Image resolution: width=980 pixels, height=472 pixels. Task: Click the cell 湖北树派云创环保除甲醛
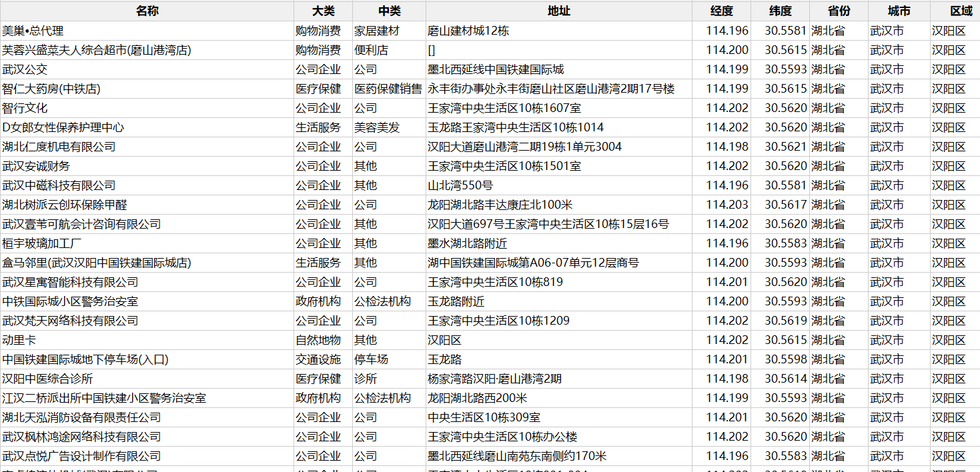[147, 205]
